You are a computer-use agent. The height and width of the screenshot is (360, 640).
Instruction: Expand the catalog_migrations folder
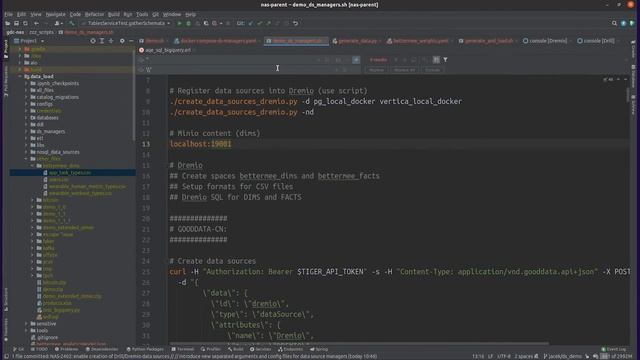click(x=27, y=97)
